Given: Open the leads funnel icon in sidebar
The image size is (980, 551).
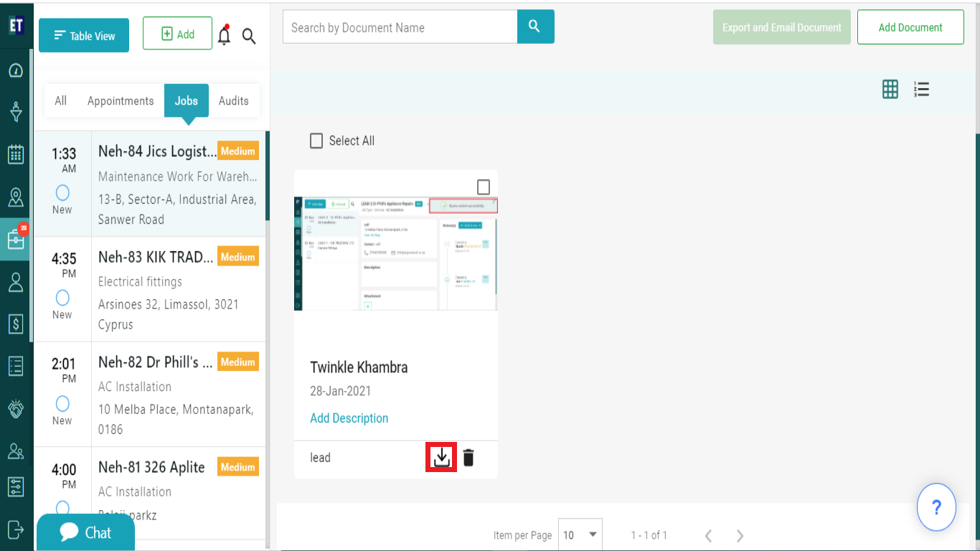Looking at the screenshot, I should pyautogui.click(x=16, y=111).
